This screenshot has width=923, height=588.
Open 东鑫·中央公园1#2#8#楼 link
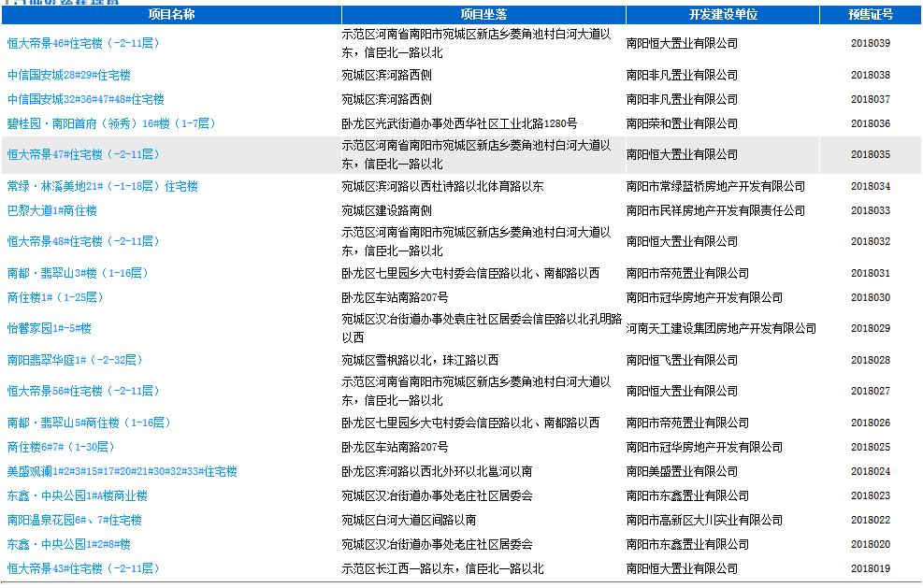pos(69,544)
